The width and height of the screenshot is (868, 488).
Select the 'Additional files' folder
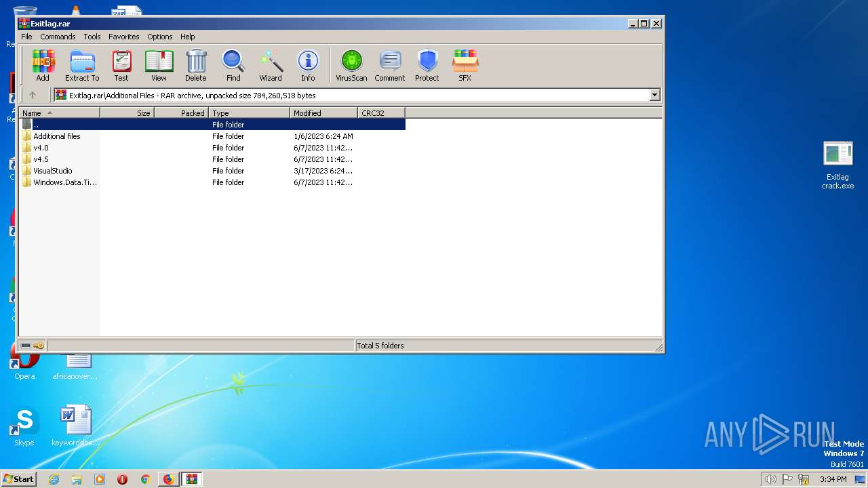(x=57, y=136)
